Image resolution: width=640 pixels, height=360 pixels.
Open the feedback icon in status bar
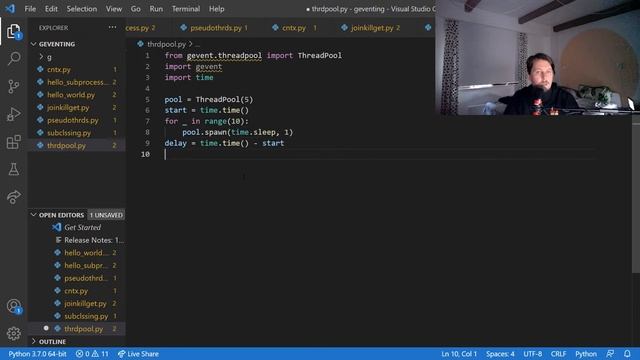click(x=610, y=354)
